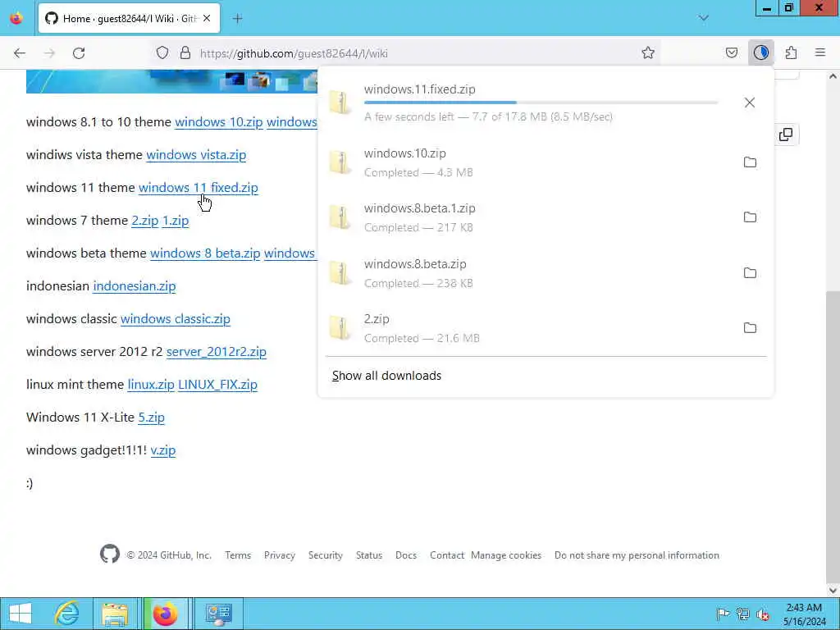
Task: Expand the list all tabs chevron
Action: click(x=703, y=19)
